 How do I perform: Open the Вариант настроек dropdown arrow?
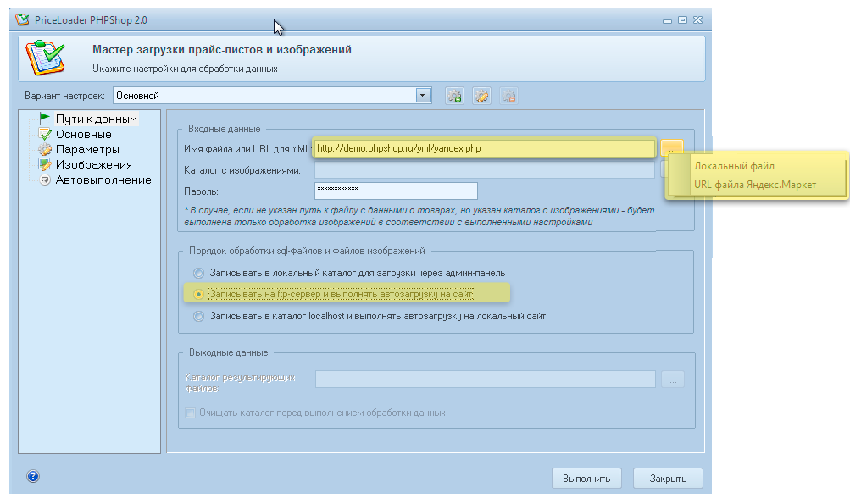point(424,96)
